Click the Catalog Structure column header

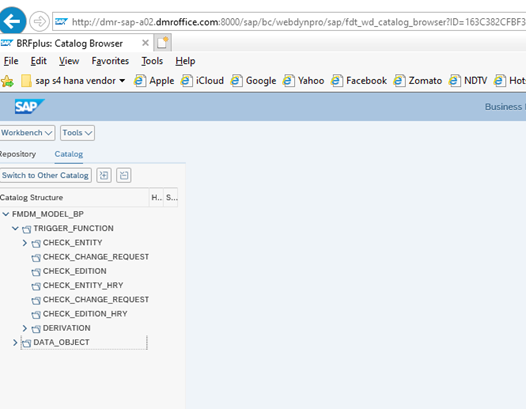pos(74,198)
